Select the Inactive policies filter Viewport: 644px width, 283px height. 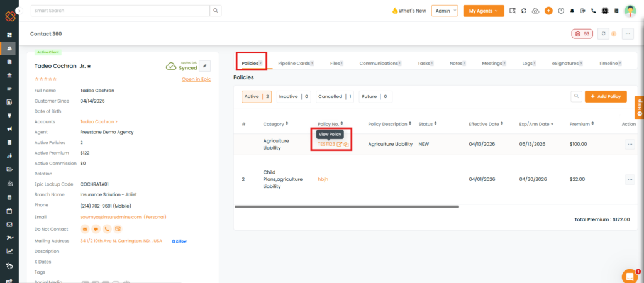pyautogui.click(x=294, y=97)
